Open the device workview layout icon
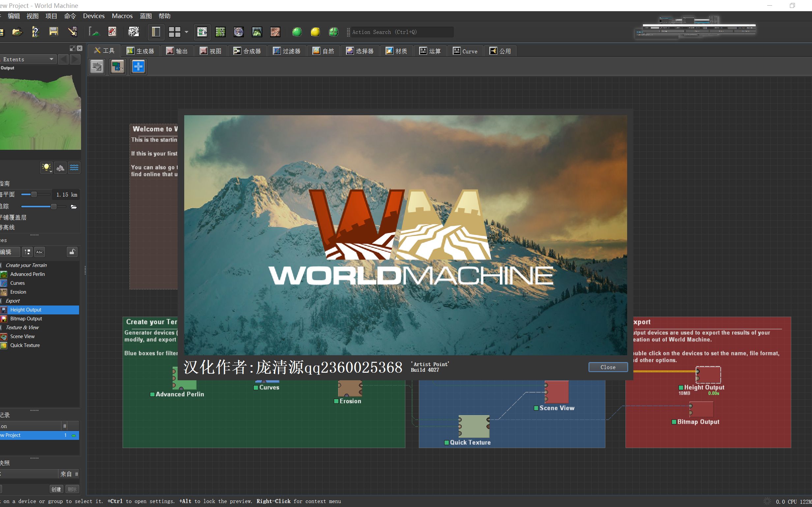The height and width of the screenshot is (507, 812). point(202,32)
